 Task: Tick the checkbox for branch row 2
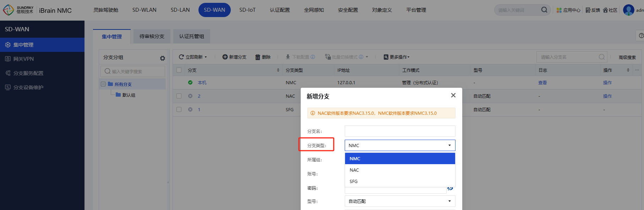(179, 96)
